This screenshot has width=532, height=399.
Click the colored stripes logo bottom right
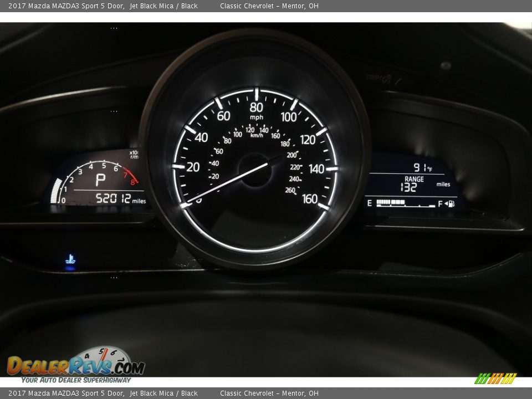point(495,378)
